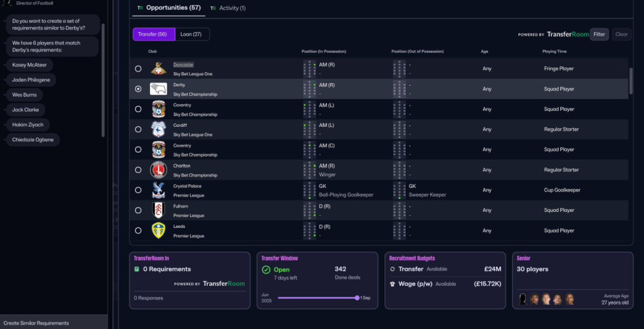Click the Cardiff club badge icon

point(158,129)
